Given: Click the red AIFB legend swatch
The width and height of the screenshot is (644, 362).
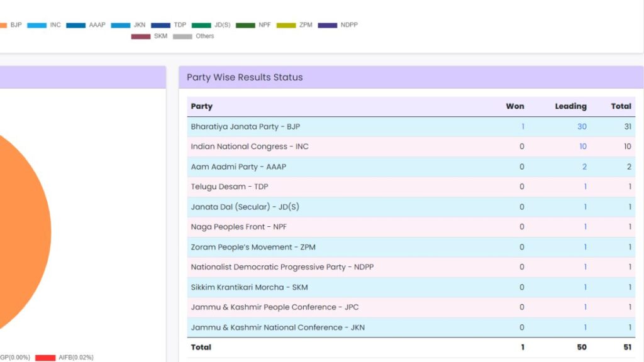Looking at the screenshot, I should click(45, 358).
